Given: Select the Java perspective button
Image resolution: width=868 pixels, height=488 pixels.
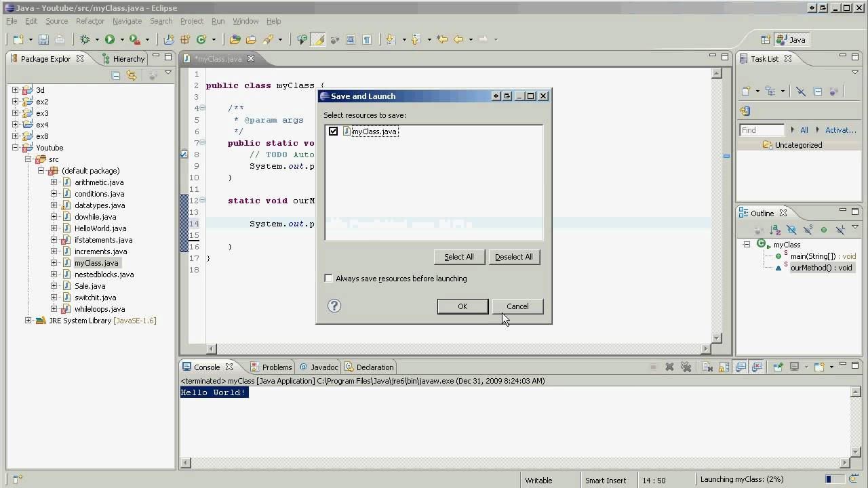Looking at the screenshot, I should click(791, 40).
